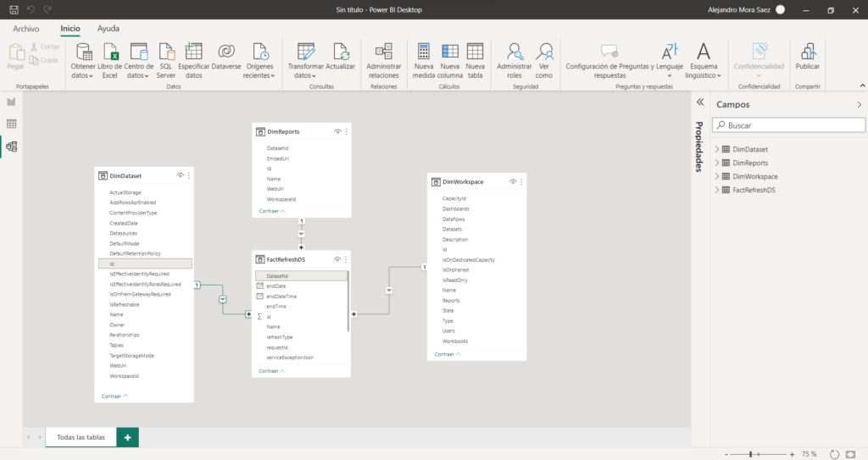868x460 pixels.
Task: Open the Obtener datos data source icon
Action: 83,53
